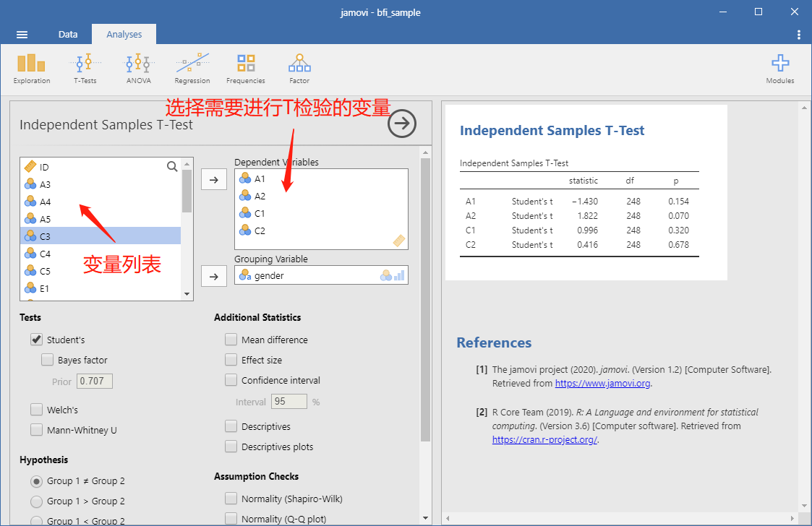Select variable E1 in variable list
The width and height of the screenshot is (812, 526).
tap(101, 288)
